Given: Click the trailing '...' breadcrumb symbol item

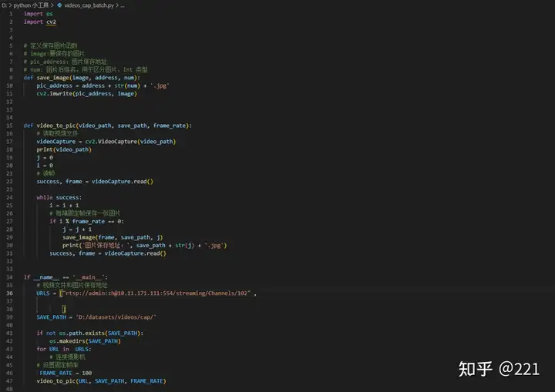Looking at the screenshot, I should pyautogui.click(x=123, y=5).
